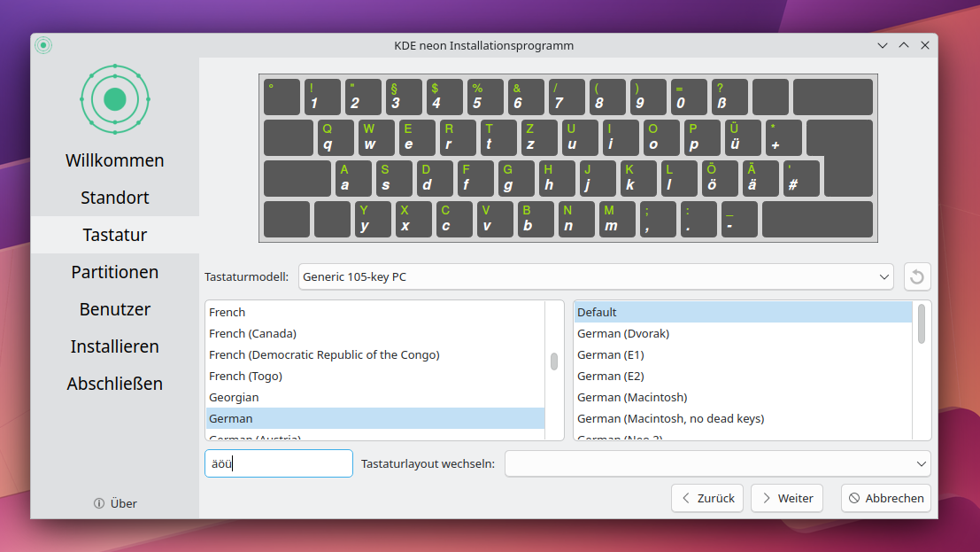Select German (Macintosh) variant
Screen dimensions: 980x552
click(x=743, y=398)
